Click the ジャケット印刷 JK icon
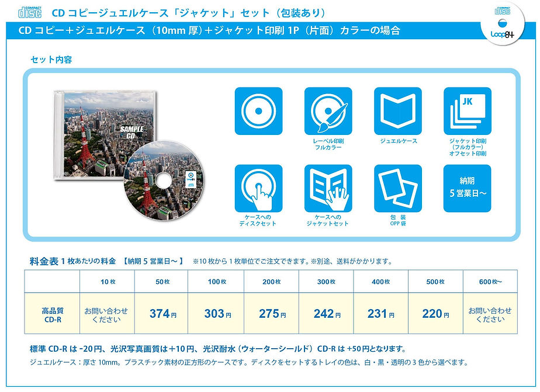Screen dimensions: 540x392 pyautogui.click(x=468, y=111)
